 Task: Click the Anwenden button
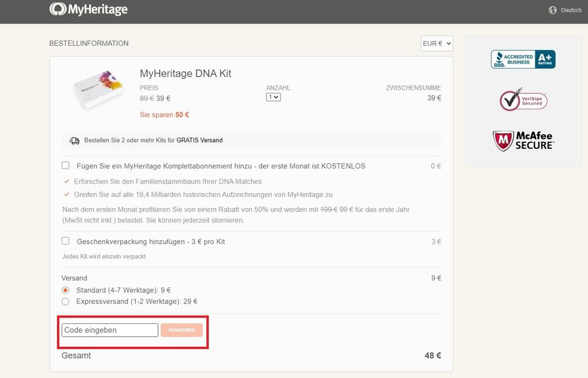pyautogui.click(x=182, y=330)
